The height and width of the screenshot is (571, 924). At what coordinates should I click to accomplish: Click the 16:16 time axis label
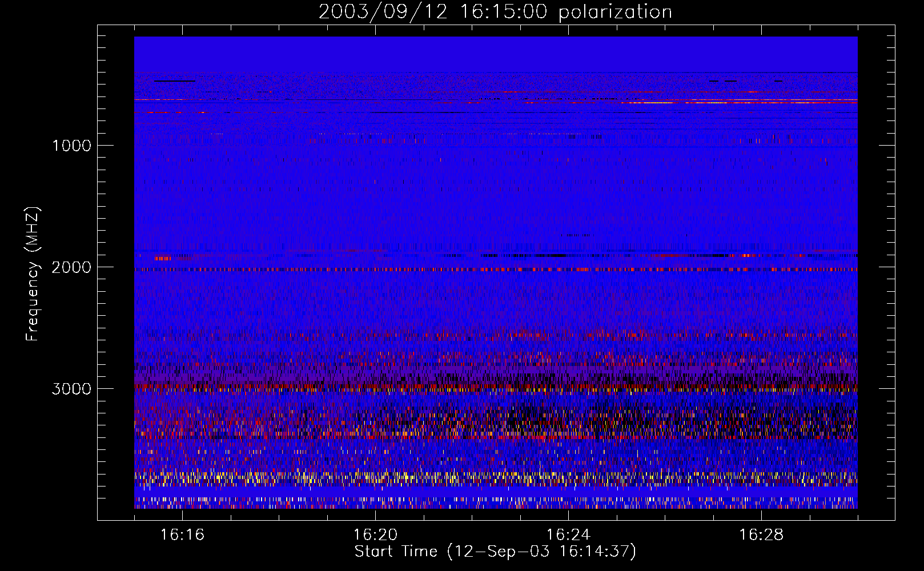(182, 535)
